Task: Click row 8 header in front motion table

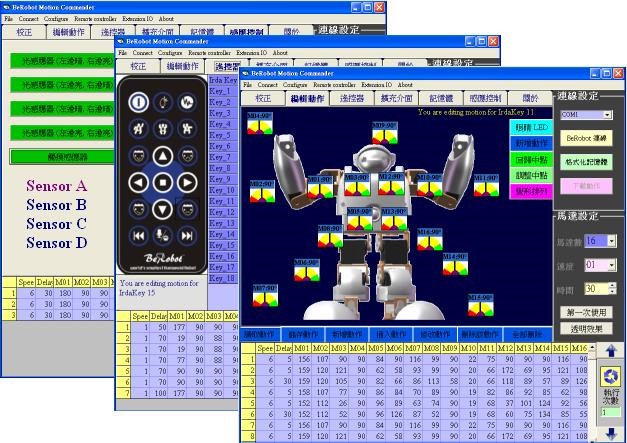Action: (x=248, y=435)
